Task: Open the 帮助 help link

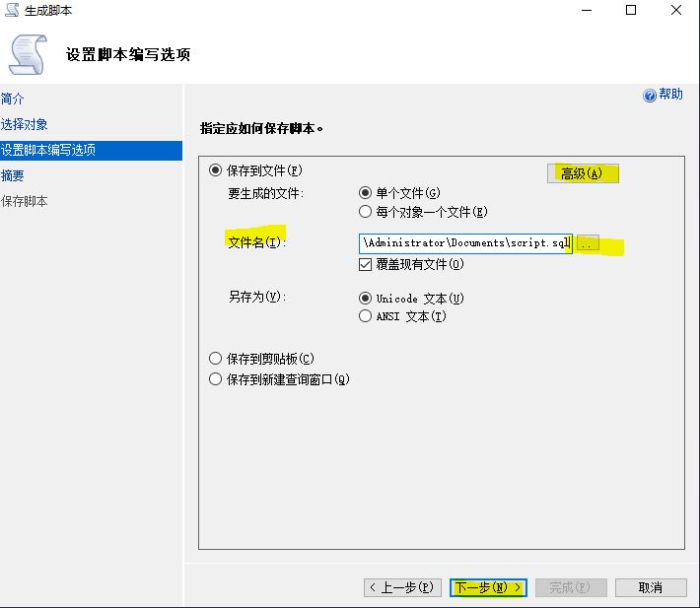Action: pyautogui.click(x=670, y=95)
